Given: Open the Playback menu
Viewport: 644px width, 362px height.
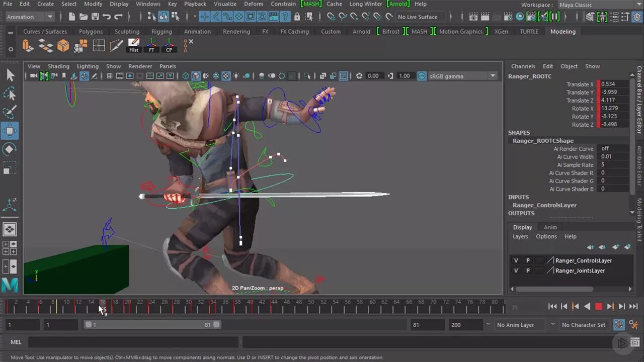Looking at the screenshot, I should 195,4.
